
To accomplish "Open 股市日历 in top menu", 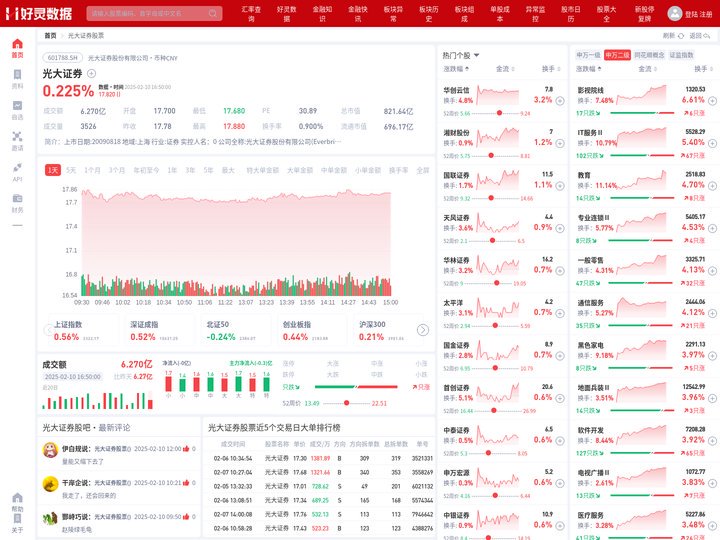I will pyautogui.click(x=571, y=14).
